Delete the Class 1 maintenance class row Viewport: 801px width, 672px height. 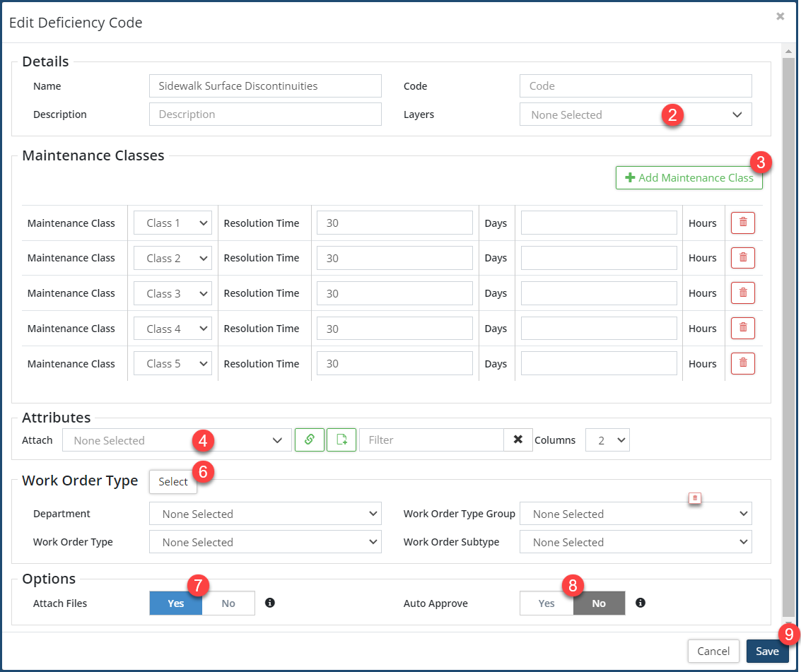click(x=742, y=223)
